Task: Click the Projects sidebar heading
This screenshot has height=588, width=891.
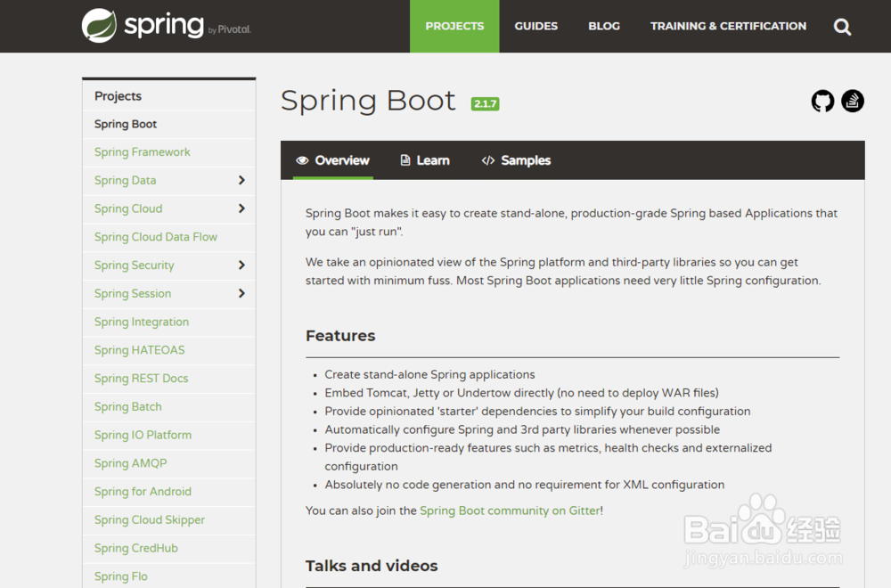Action: pyautogui.click(x=118, y=96)
